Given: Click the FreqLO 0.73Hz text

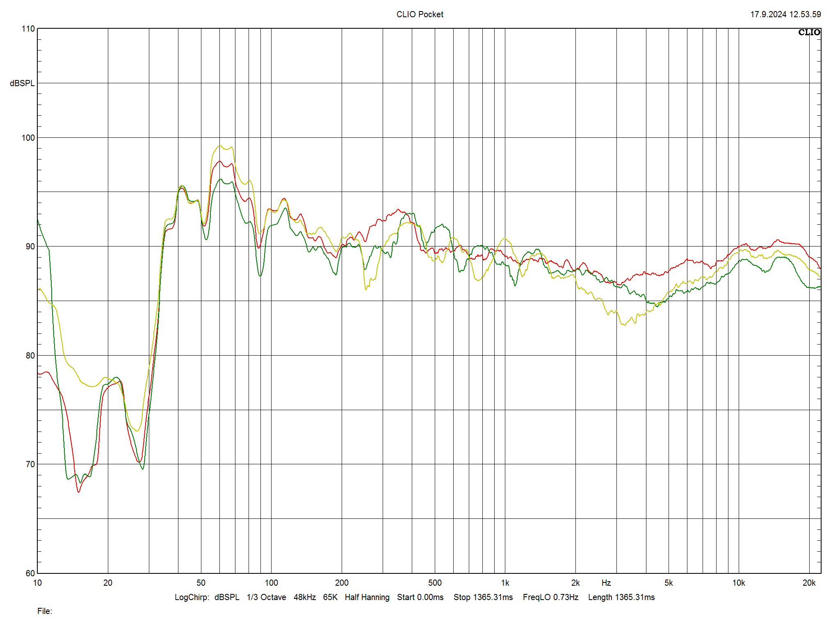Looking at the screenshot, I should [550, 597].
